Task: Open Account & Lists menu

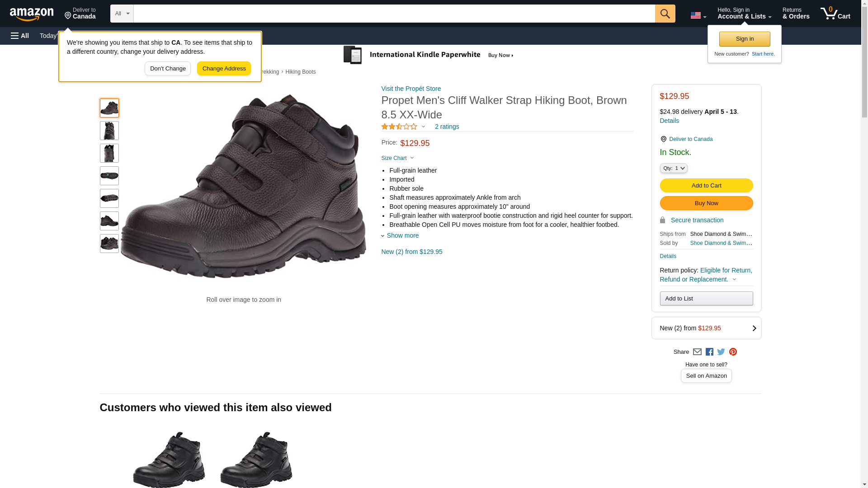Action: tap(744, 14)
